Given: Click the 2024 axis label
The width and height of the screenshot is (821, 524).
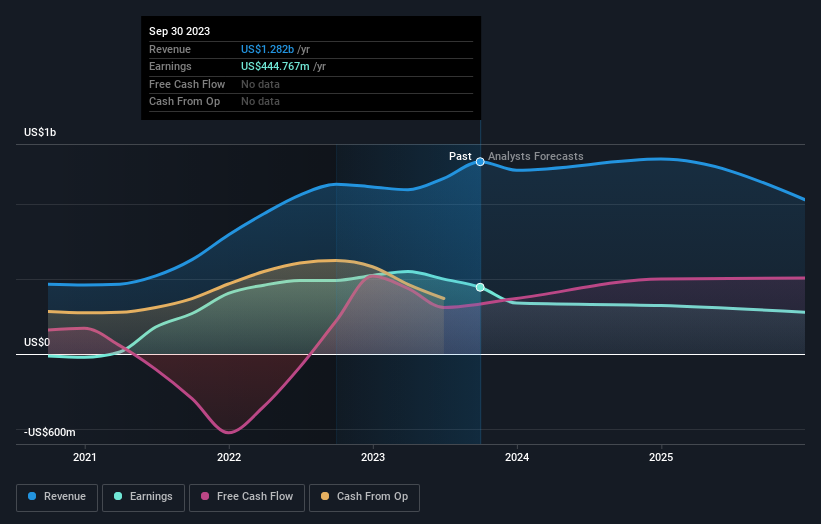Looking at the screenshot, I should point(517,457).
